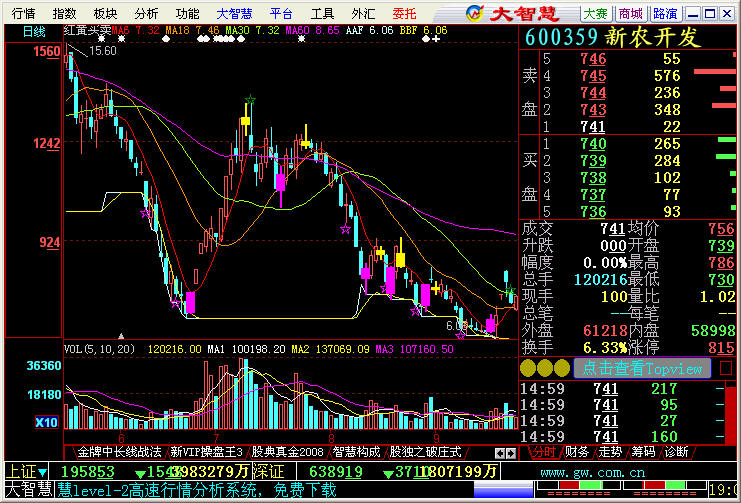Maximize the 大智慧 window
The height and width of the screenshot is (503, 741).
pyautogui.click(x=710, y=14)
